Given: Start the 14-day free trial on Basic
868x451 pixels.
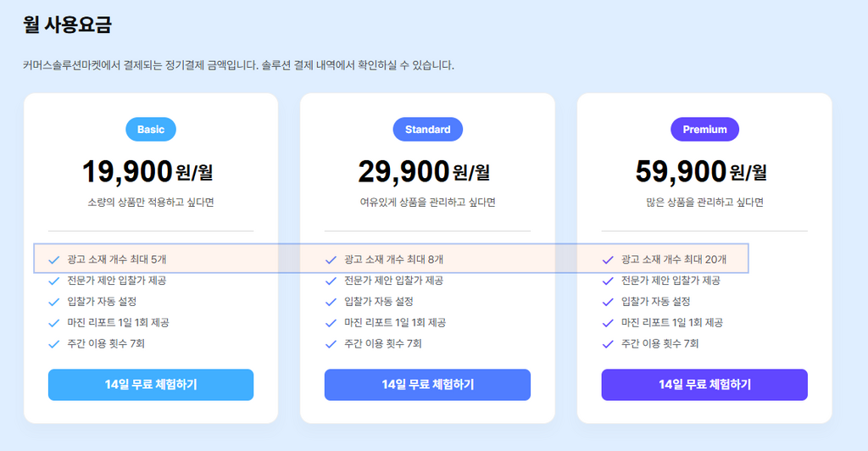Looking at the screenshot, I should coord(151,385).
